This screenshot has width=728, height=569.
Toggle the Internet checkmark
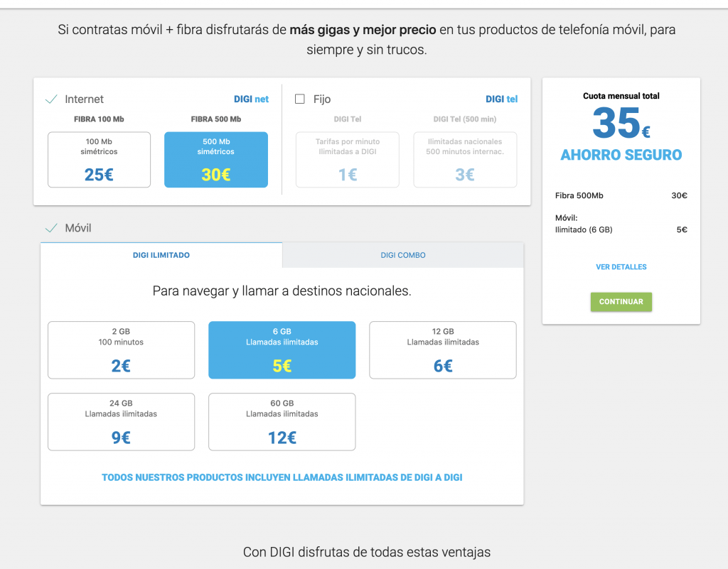51,99
